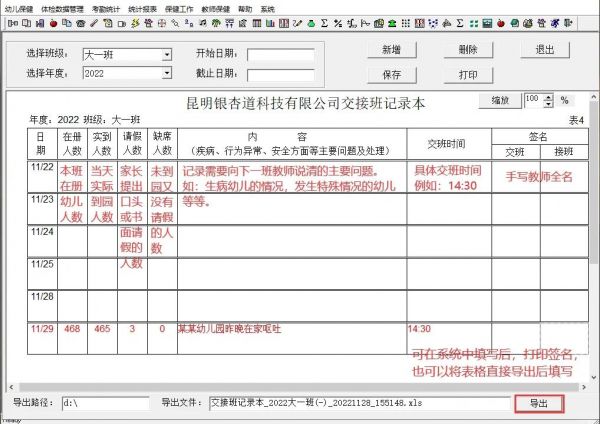The image size is (600, 424).
Task: Open the 选择班级 class dropdown
Action: point(166,54)
